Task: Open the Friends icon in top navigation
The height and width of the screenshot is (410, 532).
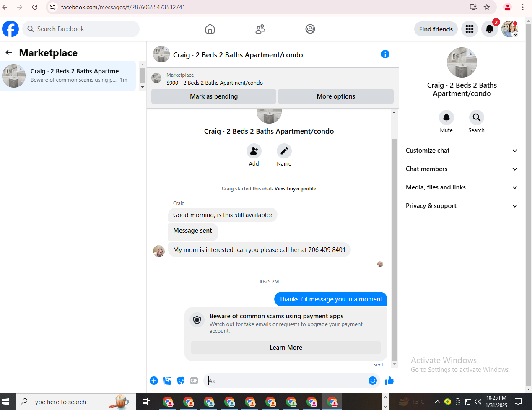Action: tap(260, 29)
